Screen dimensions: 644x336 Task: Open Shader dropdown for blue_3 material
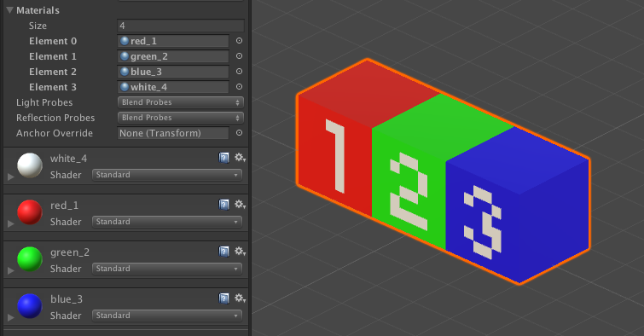tap(166, 316)
